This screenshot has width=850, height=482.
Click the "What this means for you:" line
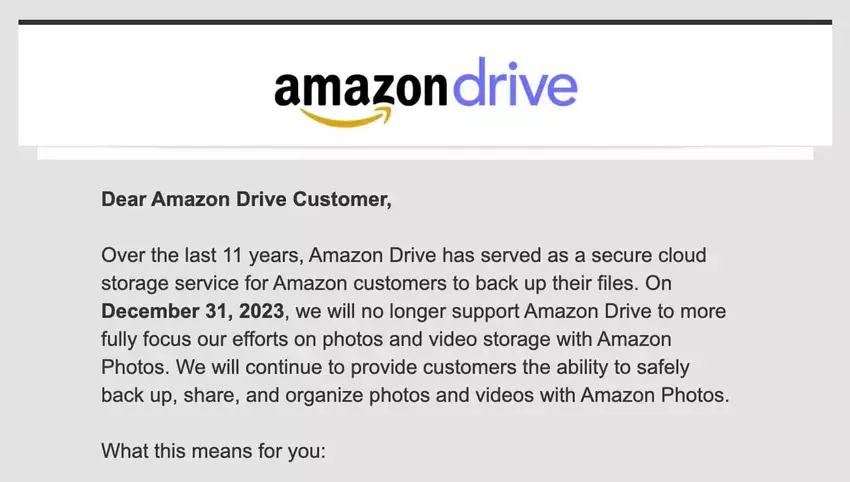[213, 451]
